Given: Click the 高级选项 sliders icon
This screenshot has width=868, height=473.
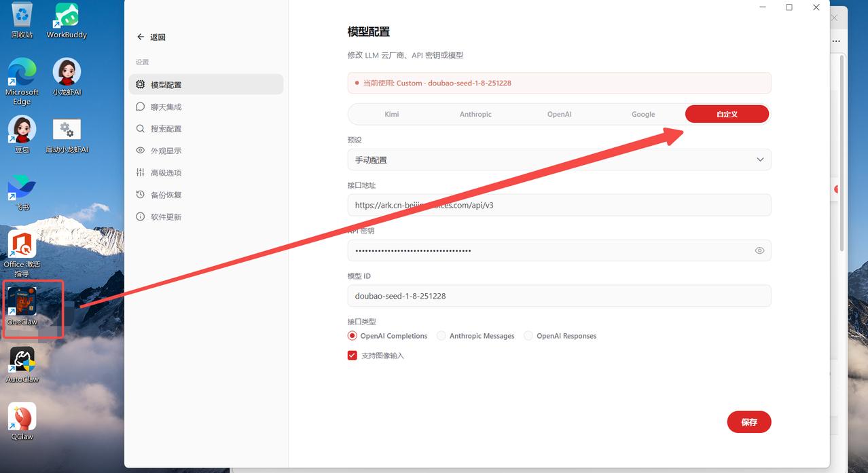Looking at the screenshot, I should [140, 172].
